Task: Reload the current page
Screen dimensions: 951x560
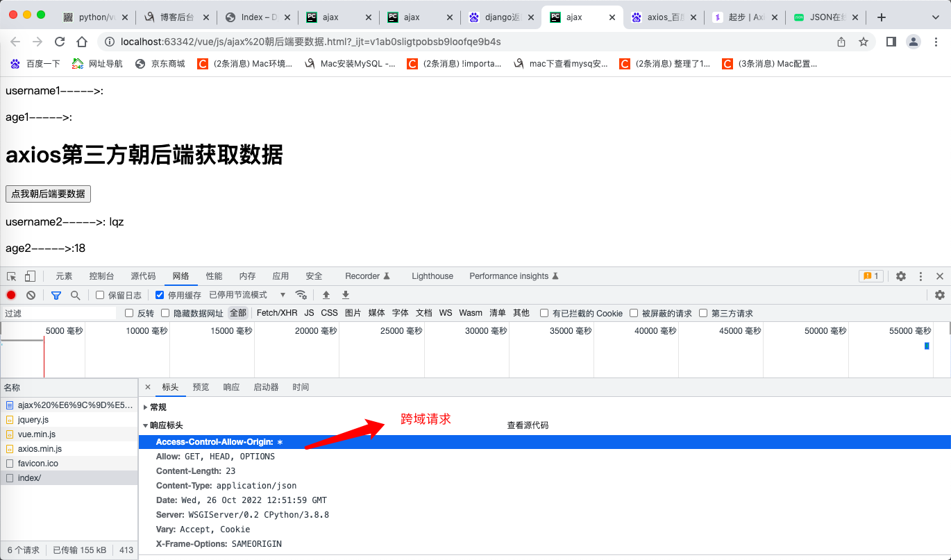Action: point(60,42)
